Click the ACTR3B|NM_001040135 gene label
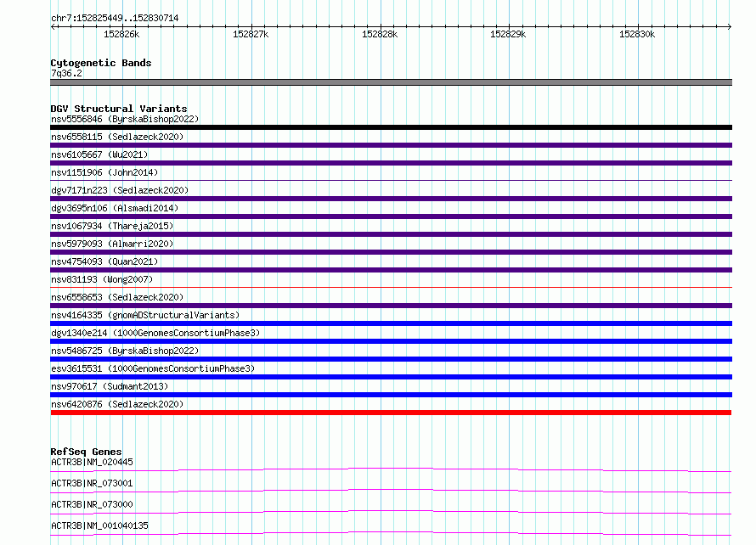 coord(99,525)
